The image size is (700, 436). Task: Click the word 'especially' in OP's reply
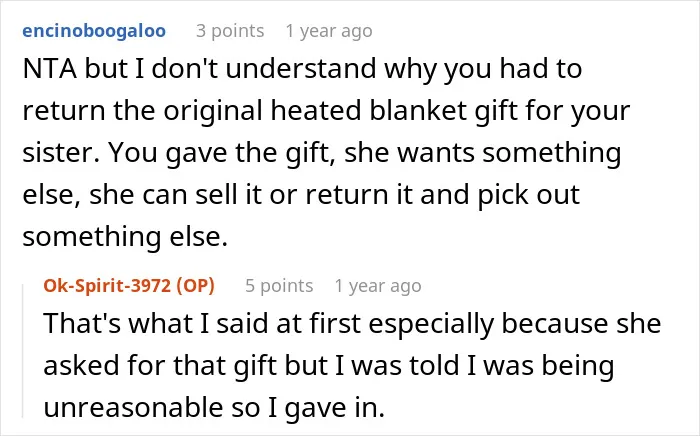(431, 323)
